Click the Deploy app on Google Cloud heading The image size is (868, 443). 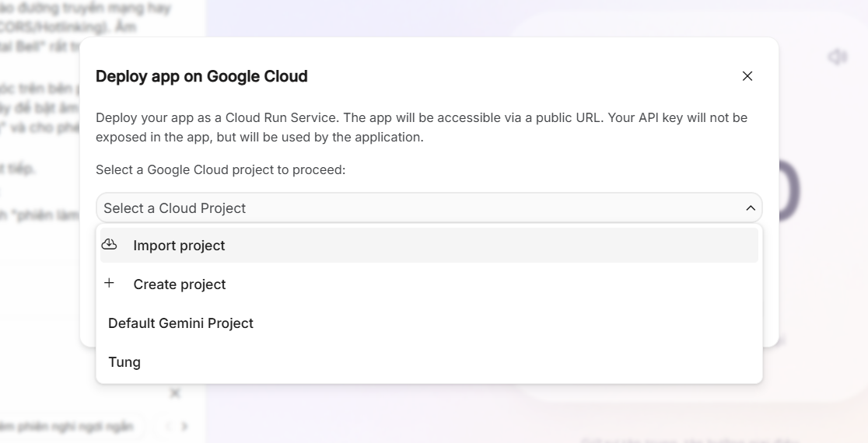(201, 76)
